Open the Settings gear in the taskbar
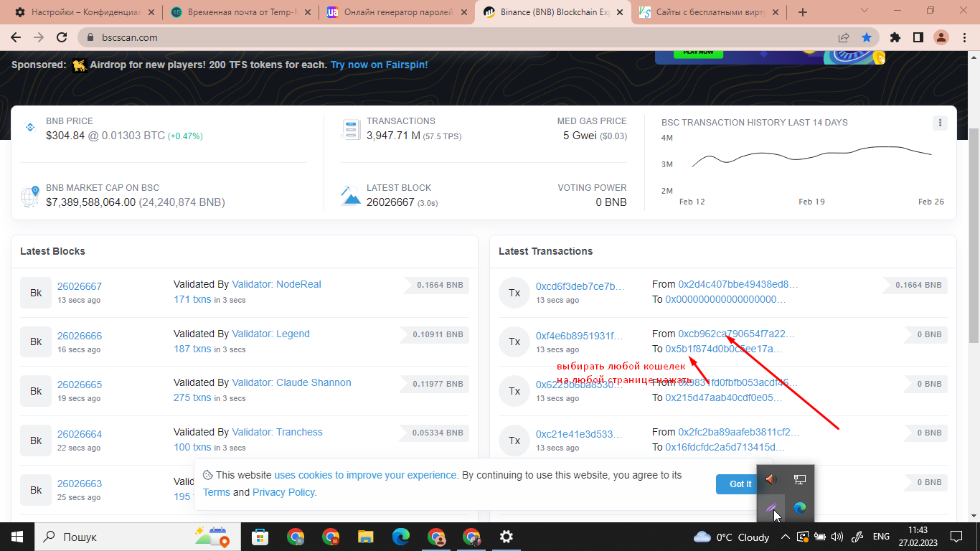980x551 pixels. click(x=507, y=536)
